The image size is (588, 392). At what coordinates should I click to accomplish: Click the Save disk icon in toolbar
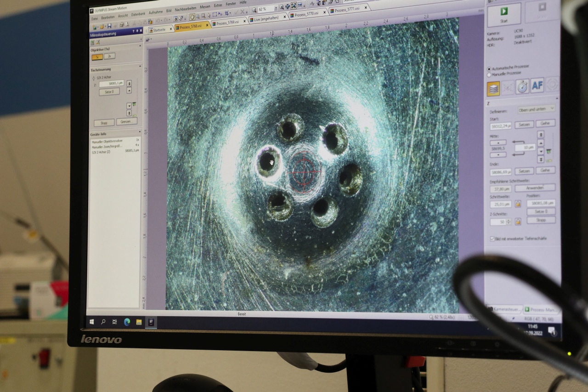pos(109,26)
